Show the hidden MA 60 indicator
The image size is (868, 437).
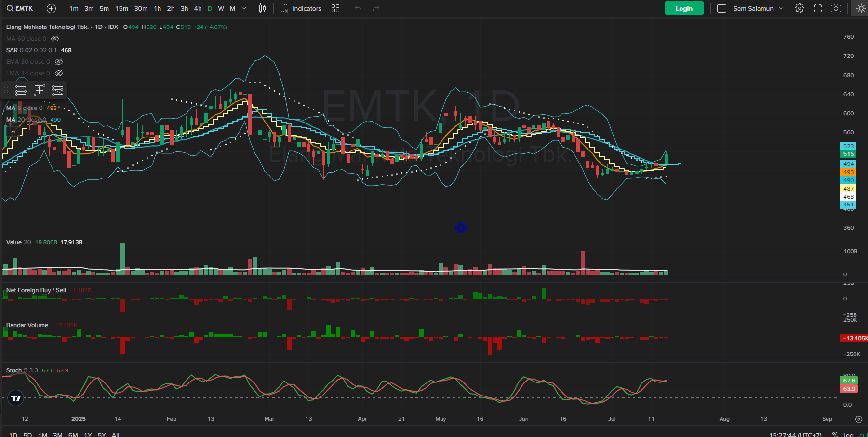(55, 39)
